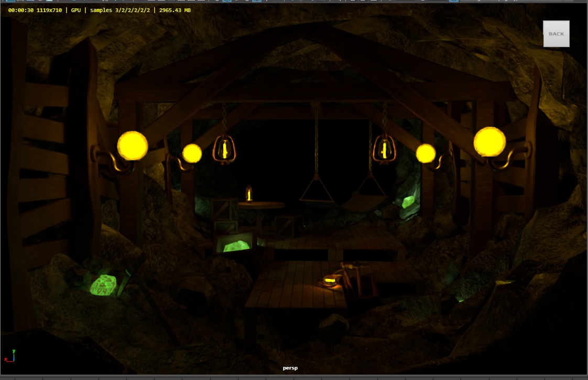This screenshot has width=588, height=380.
Task: Click the highlighted first icon in the top-left toolbar
Action: (10, 1)
